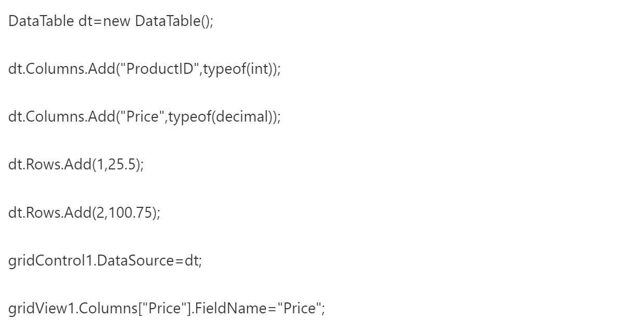
Task: Click the gridControl1 identifier
Action: (x=51, y=261)
